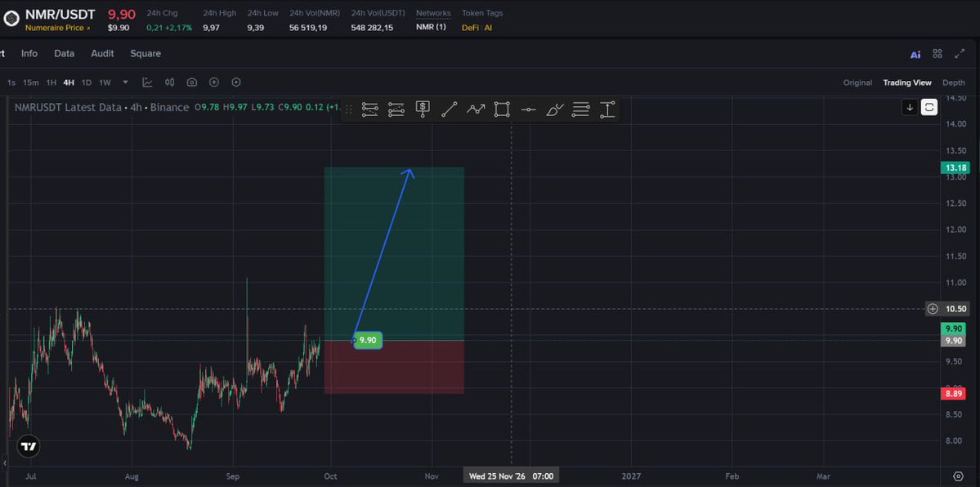980x487 pixels.
Task: Click the down arrow scroll-to-latest button
Action: (910, 108)
